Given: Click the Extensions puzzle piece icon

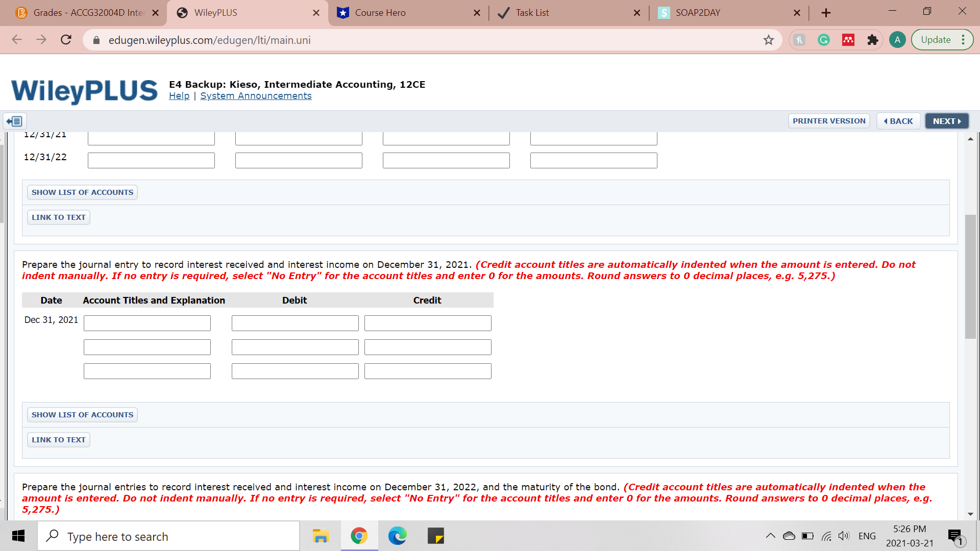Looking at the screenshot, I should pos(872,39).
